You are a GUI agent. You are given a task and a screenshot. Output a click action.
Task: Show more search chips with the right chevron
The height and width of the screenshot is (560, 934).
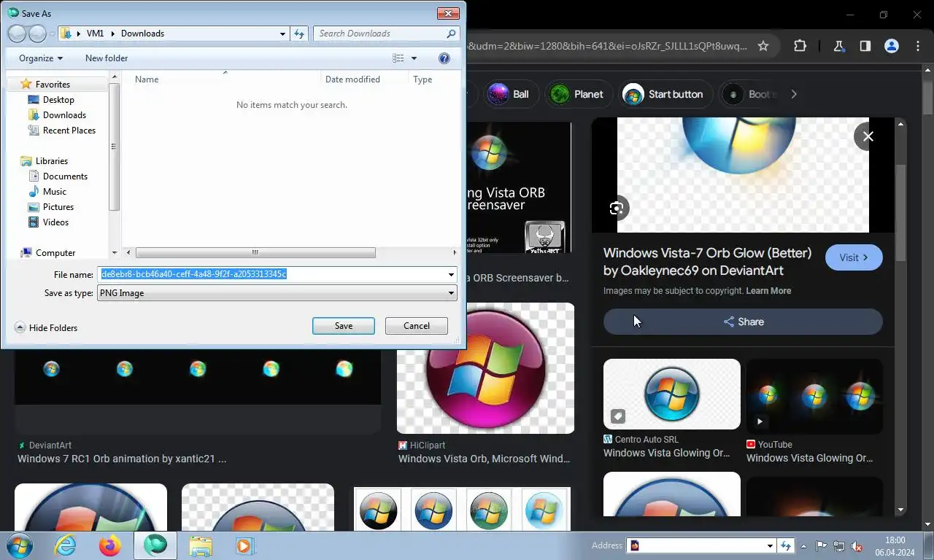[794, 94]
